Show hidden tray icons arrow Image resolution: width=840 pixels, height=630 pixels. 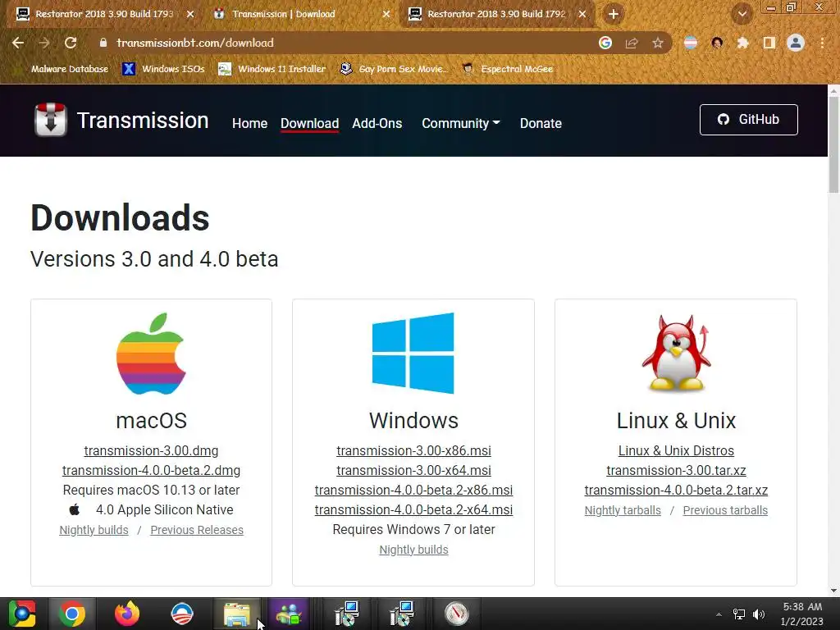pos(719,614)
